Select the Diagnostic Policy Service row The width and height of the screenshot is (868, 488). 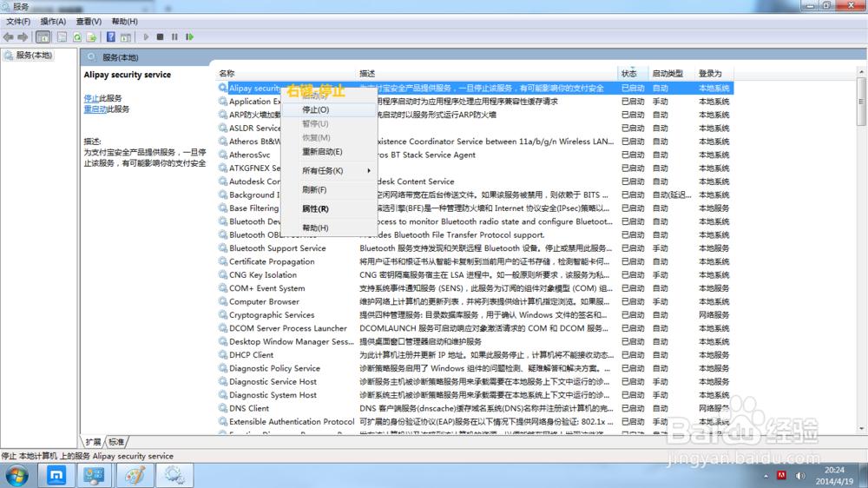pos(475,368)
